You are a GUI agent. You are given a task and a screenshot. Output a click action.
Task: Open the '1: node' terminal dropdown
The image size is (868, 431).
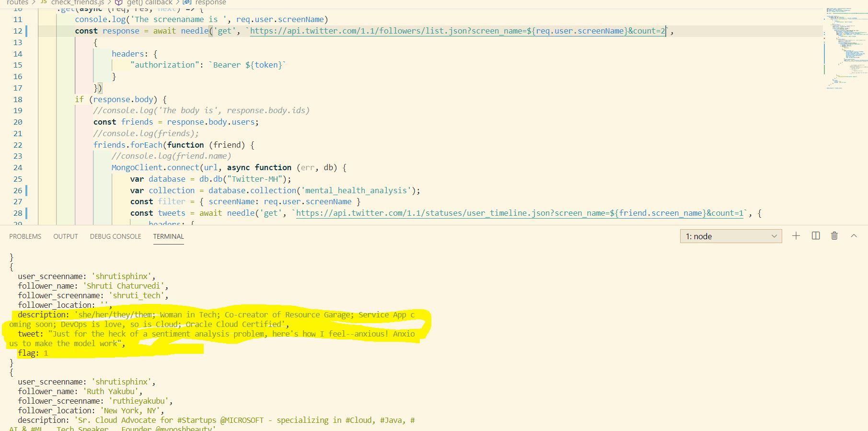pyautogui.click(x=731, y=236)
